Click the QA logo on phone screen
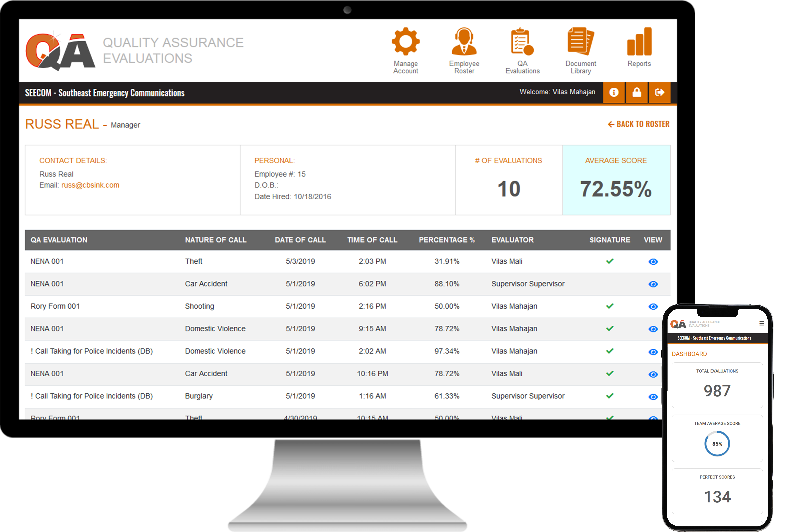The width and height of the screenshot is (798, 532). coord(678,324)
